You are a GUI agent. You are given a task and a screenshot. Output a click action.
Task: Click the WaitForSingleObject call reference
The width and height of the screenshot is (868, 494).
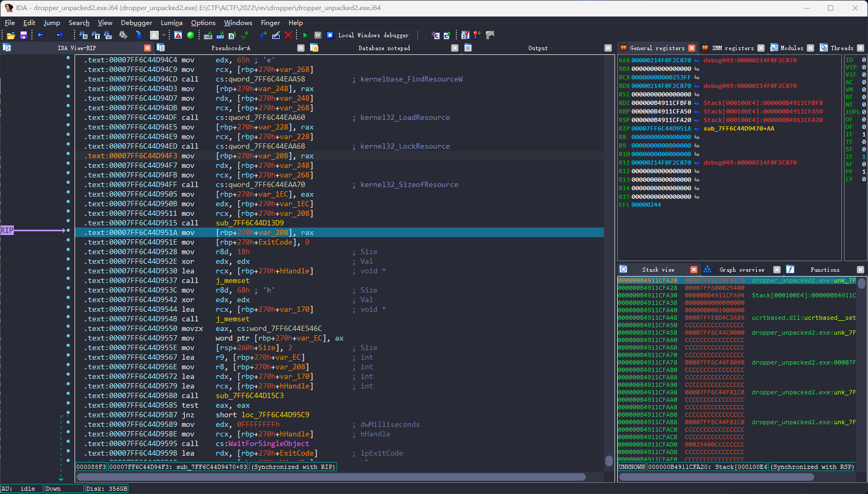coord(268,443)
